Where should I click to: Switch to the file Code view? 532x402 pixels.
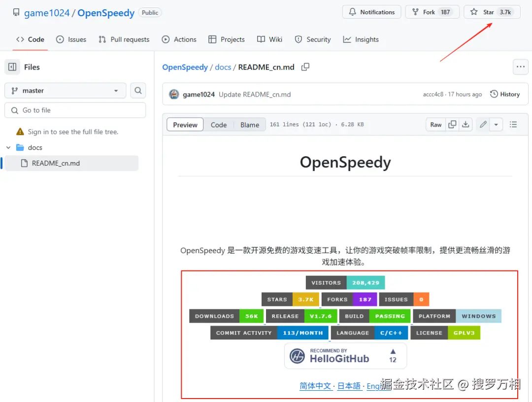pyautogui.click(x=219, y=125)
